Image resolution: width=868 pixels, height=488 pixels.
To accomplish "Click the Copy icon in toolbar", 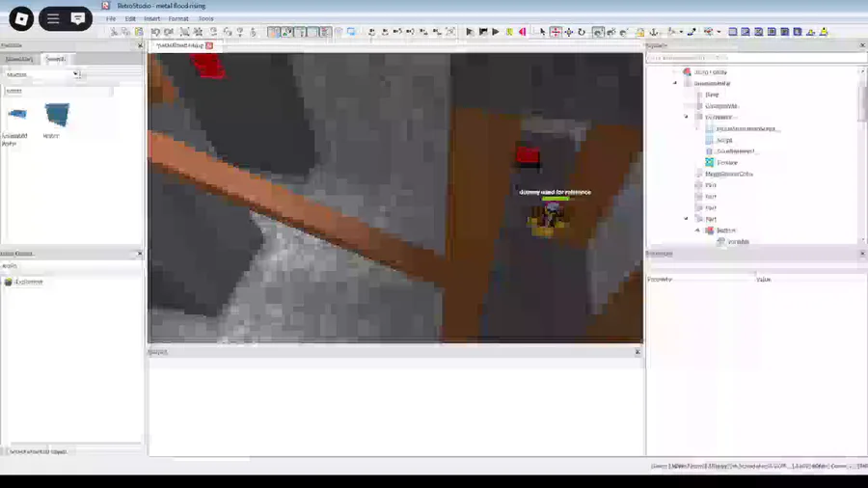I will click(x=126, y=32).
